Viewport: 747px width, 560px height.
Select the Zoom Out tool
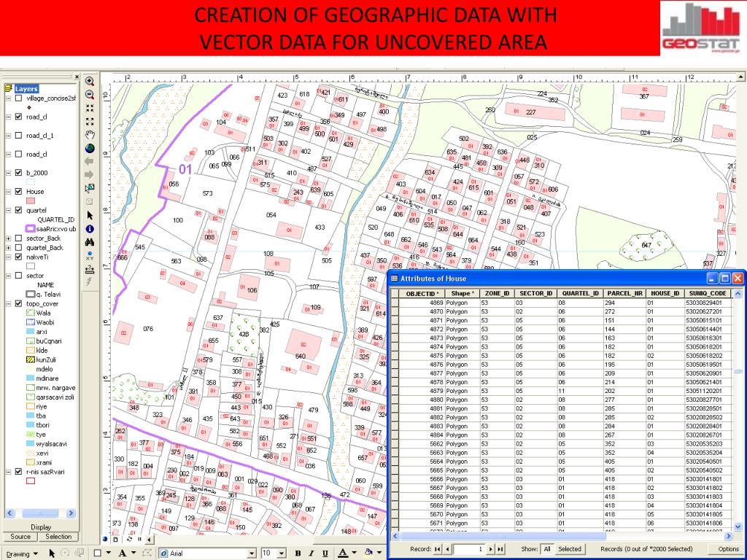[x=90, y=95]
